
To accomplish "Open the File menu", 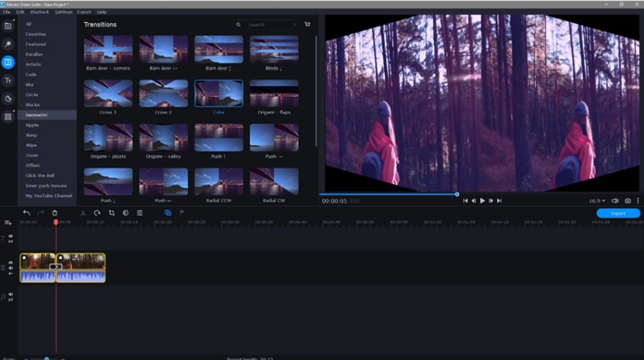I will click(6, 12).
